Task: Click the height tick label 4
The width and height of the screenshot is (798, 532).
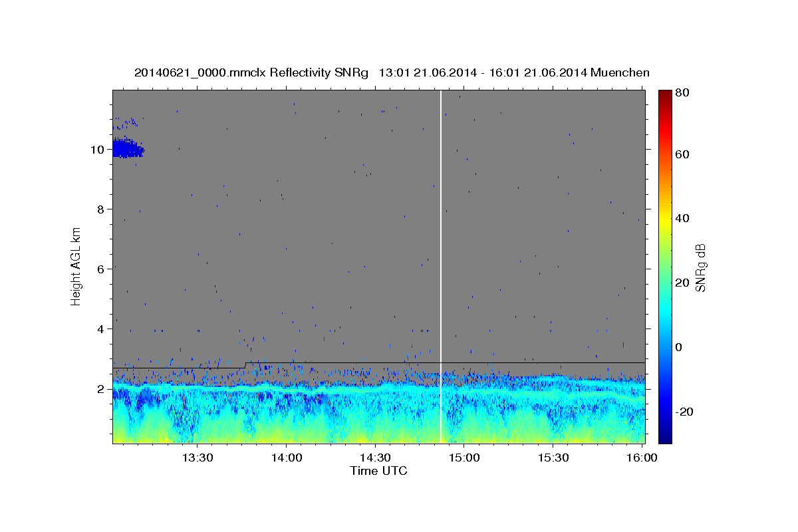Action: coord(102,329)
